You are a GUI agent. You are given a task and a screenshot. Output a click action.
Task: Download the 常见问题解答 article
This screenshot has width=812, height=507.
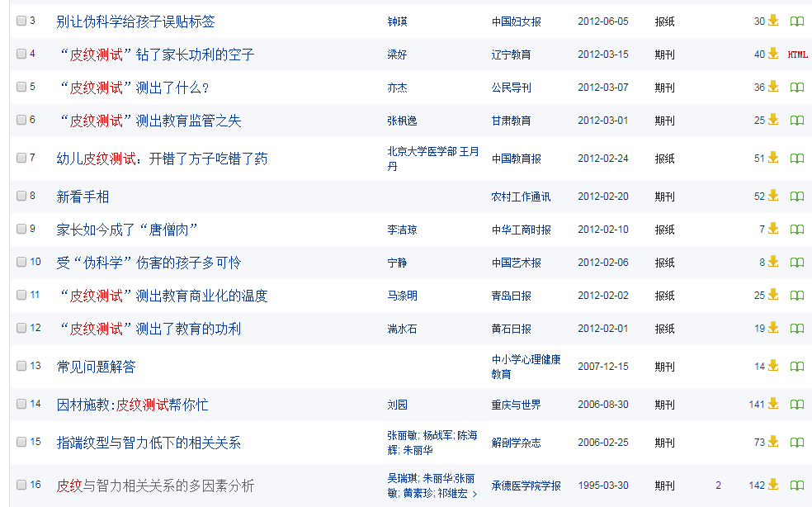pyautogui.click(x=773, y=366)
